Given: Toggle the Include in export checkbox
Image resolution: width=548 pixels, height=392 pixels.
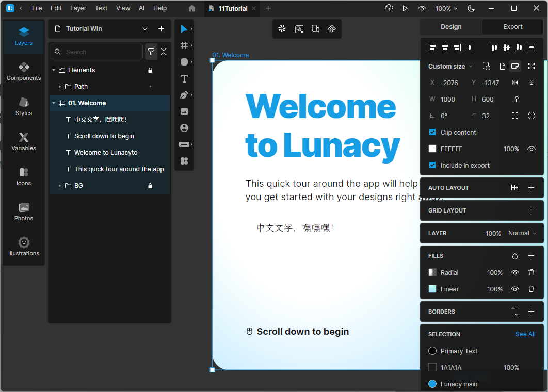Looking at the screenshot, I should (432, 165).
